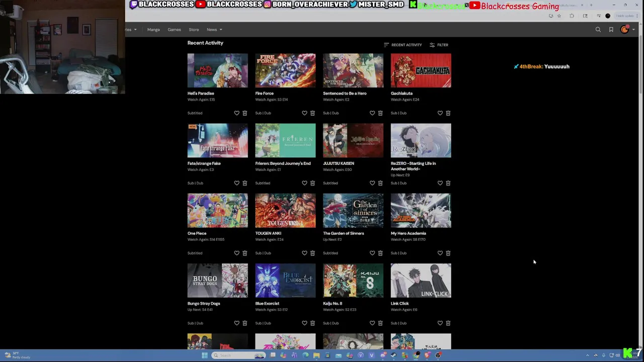Viewport: 644px width, 362px height.
Task: Click the taskbar search box
Action: click(239, 355)
